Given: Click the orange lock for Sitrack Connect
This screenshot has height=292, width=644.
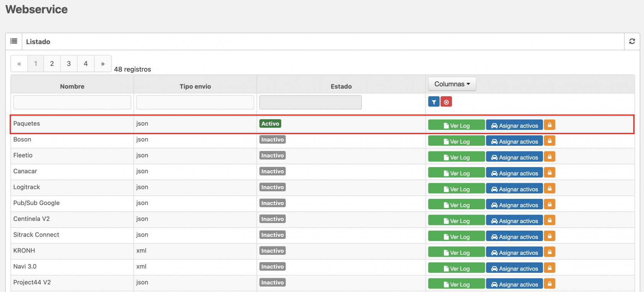Looking at the screenshot, I should (x=550, y=236).
